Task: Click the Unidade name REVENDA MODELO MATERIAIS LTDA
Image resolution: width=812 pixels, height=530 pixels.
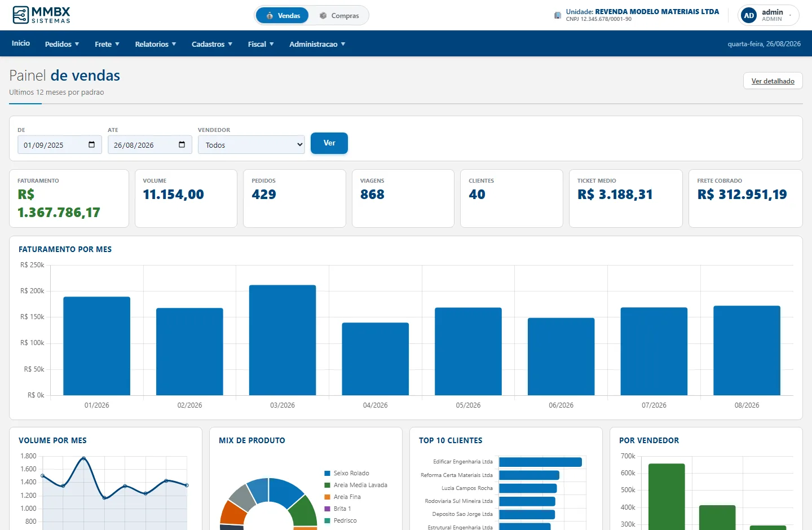Action: coord(657,11)
